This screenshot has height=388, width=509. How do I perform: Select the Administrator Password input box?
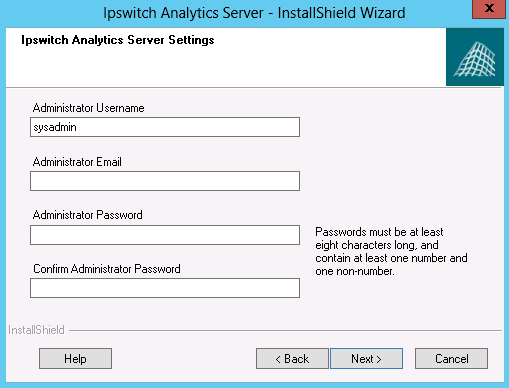(165, 235)
